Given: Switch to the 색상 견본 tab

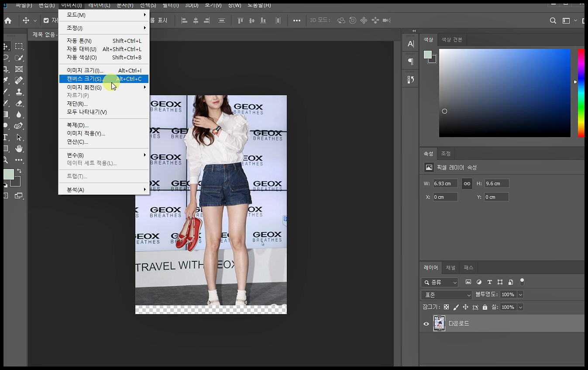Looking at the screenshot, I should [x=451, y=40].
